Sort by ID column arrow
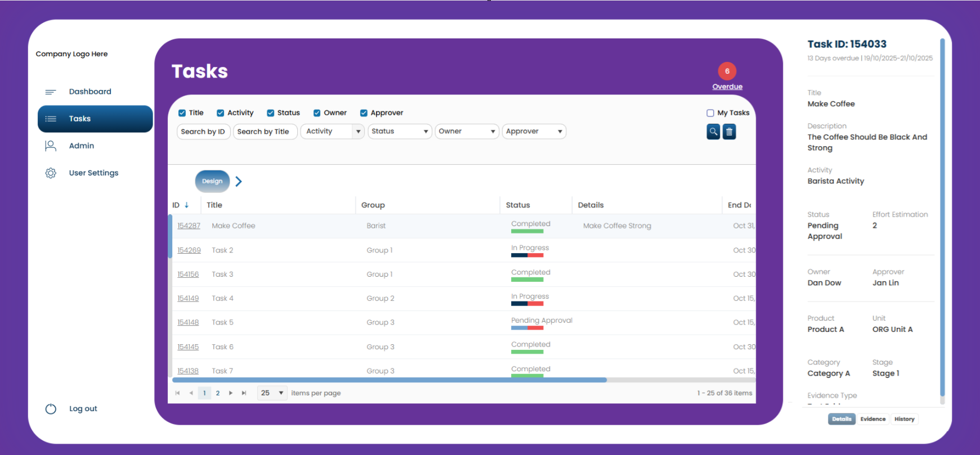The image size is (980, 455). tap(187, 205)
